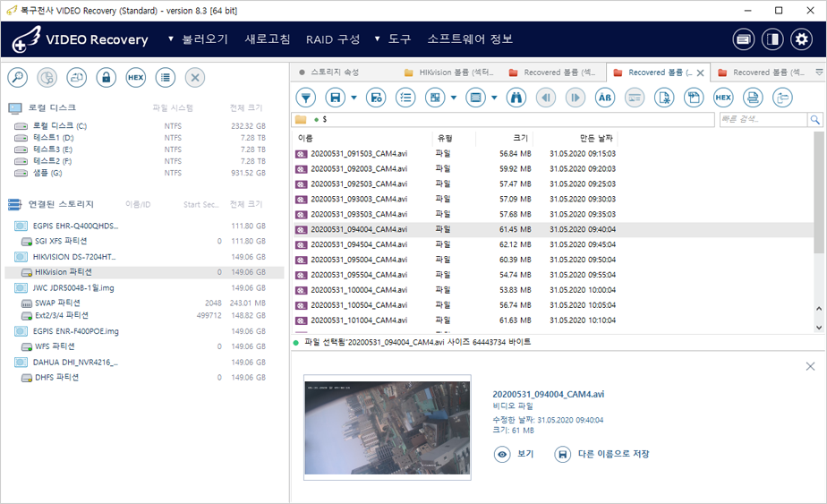Click the AB rename toolbar icon

click(605, 98)
